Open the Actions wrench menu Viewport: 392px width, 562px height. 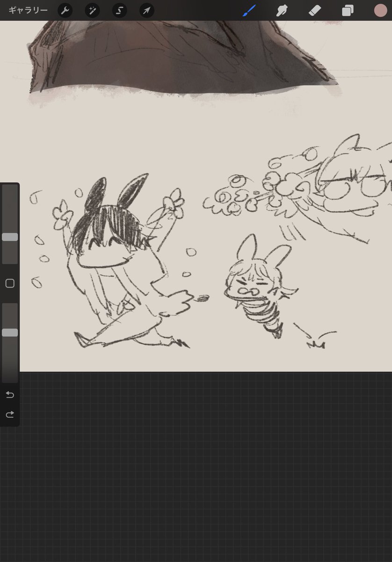click(x=65, y=10)
